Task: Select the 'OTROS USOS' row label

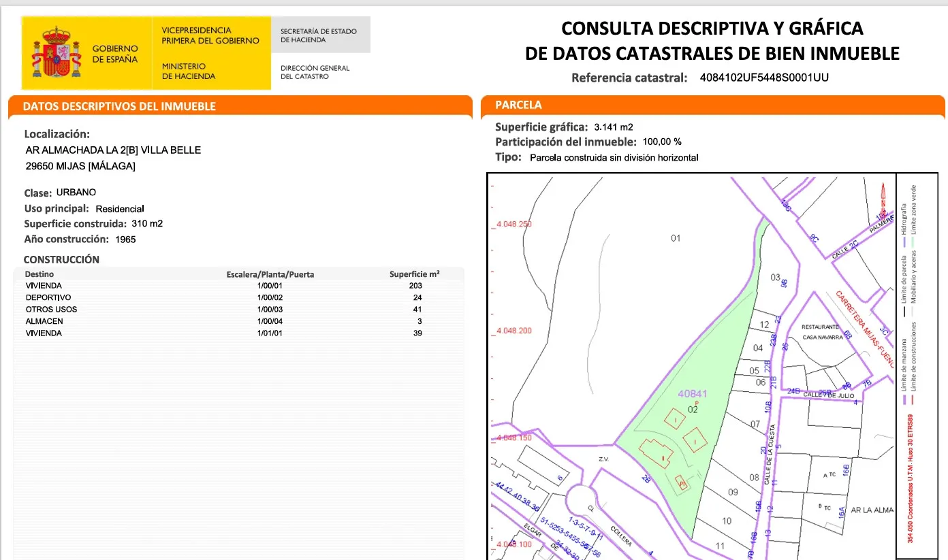Action: [51, 310]
